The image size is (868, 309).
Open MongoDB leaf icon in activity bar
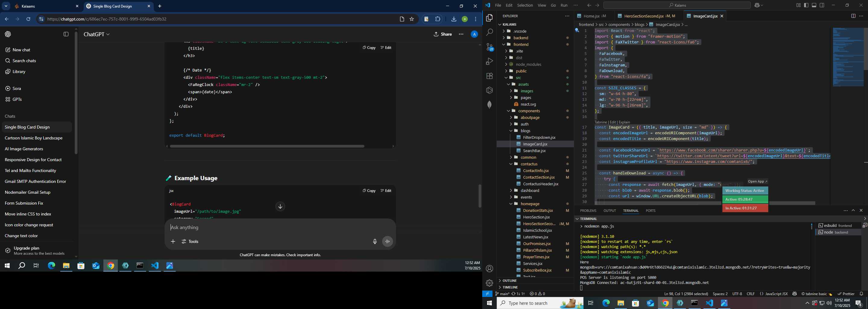click(489, 105)
